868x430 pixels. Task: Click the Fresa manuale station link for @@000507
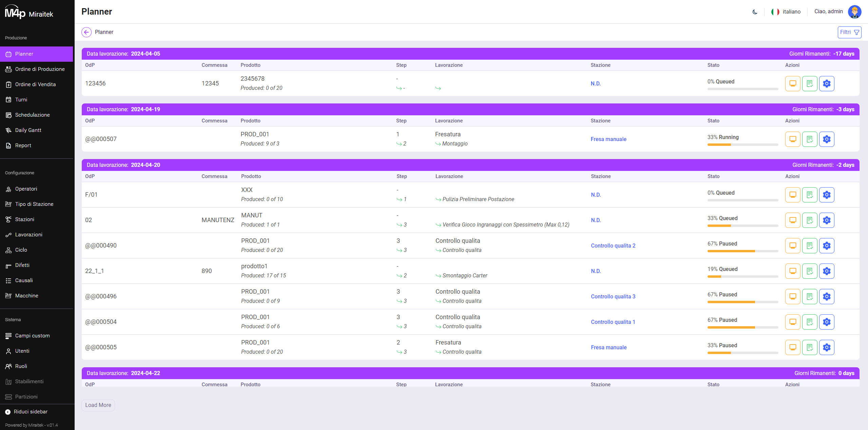609,139
